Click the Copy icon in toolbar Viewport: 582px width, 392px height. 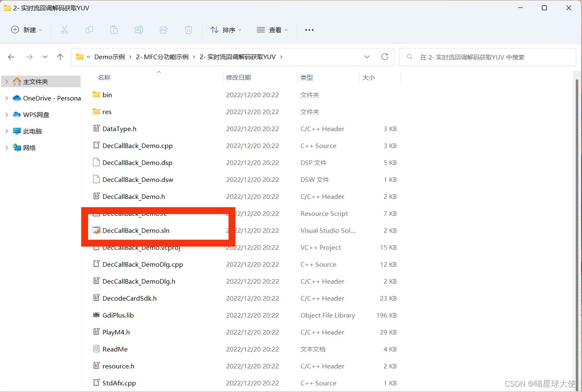(89, 30)
